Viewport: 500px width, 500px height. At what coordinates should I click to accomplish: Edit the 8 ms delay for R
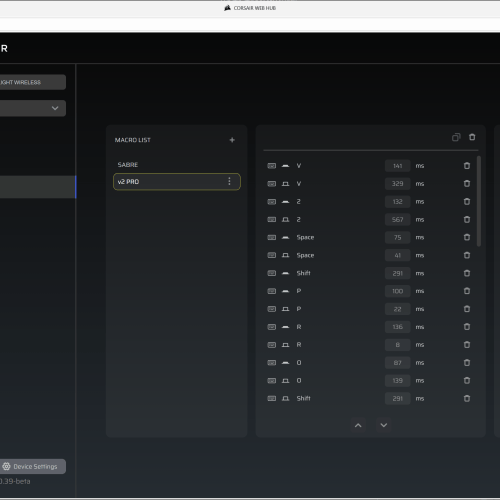tap(397, 345)
